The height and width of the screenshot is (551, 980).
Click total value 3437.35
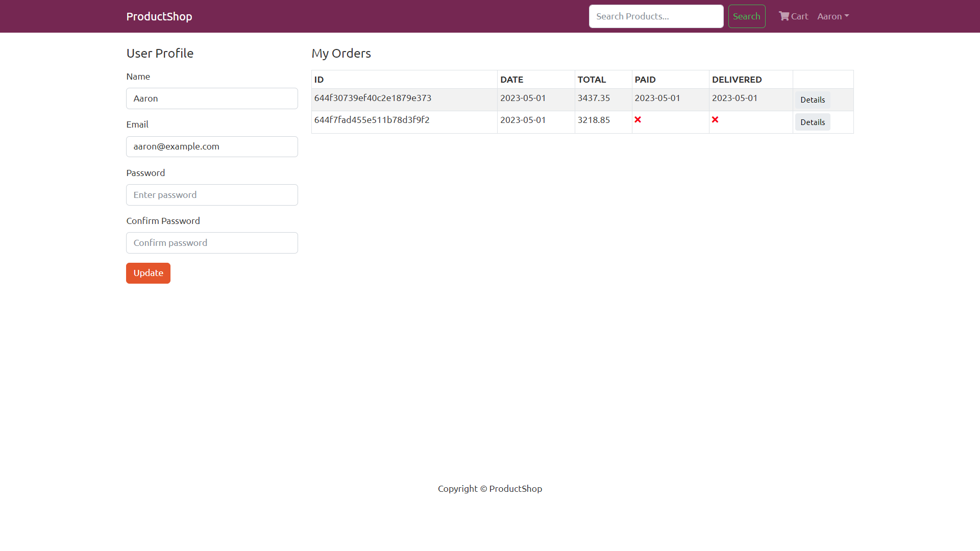click(x=594, y=98)
